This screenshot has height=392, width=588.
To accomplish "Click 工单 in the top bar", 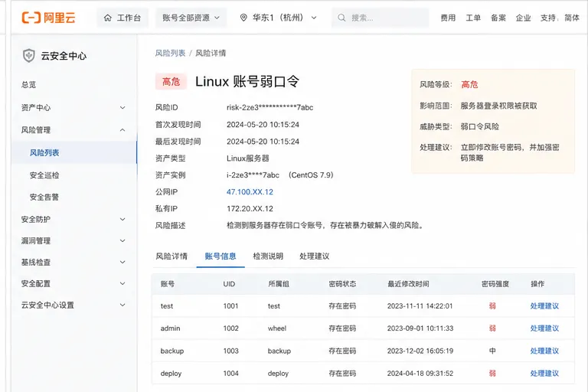I will coord(473,18).
